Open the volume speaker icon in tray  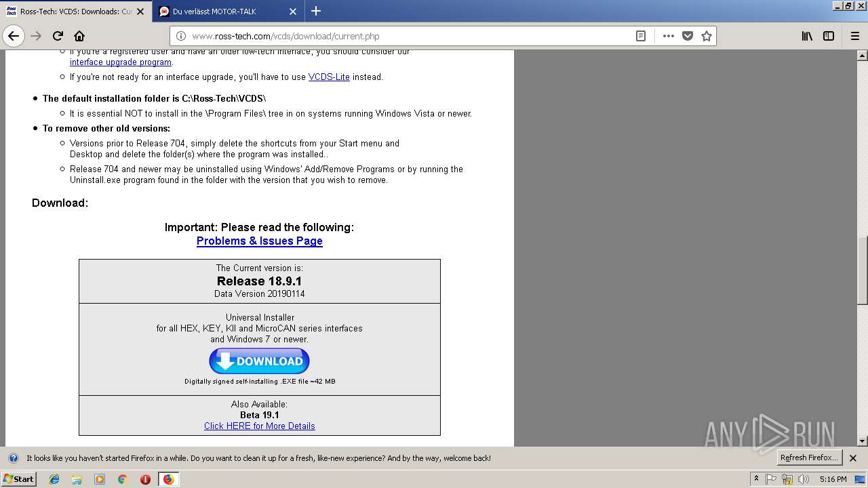(804, 479)
